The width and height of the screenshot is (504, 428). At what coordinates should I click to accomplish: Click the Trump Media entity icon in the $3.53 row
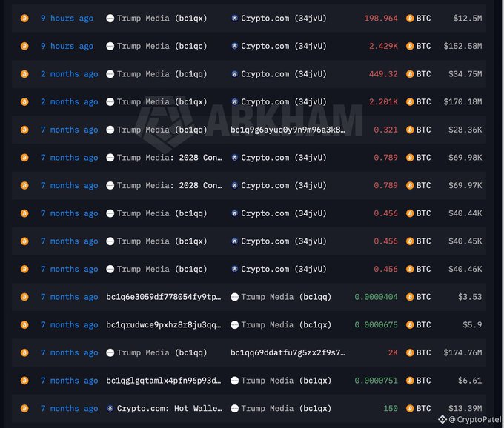(x=235, y=297)
